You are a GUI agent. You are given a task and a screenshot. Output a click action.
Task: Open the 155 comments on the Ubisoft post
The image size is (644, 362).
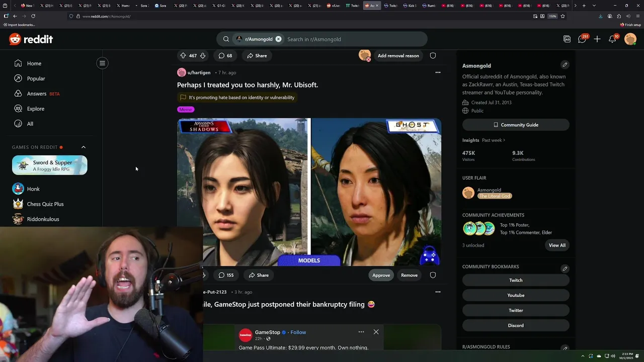point(226,275)
